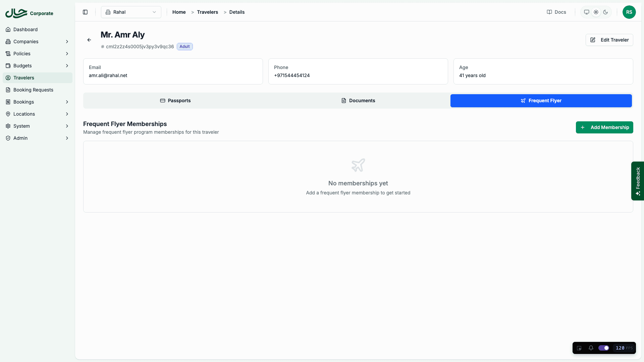The width and height of the screenshot is (644, 362).
Task: Switch to dark mode moon icon
Action: [x=605, y=12]
